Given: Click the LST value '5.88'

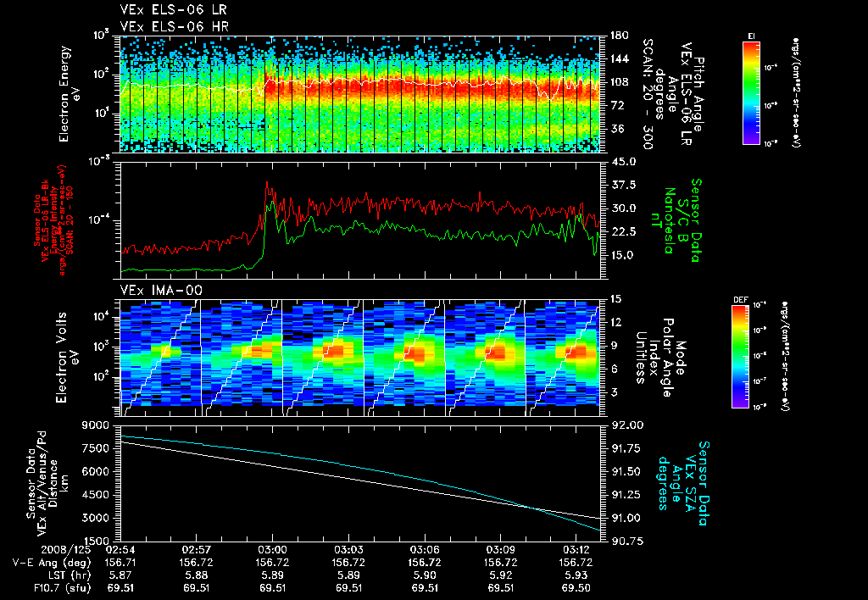Looking at the screenshot, I should pyautogui.click(x=197, y=575).
